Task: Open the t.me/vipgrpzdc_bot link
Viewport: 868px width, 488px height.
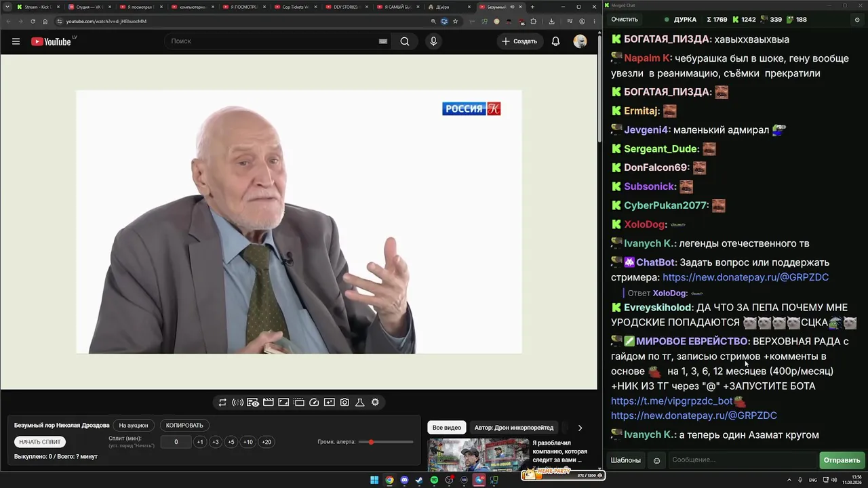Action: [x=672, y=401]
